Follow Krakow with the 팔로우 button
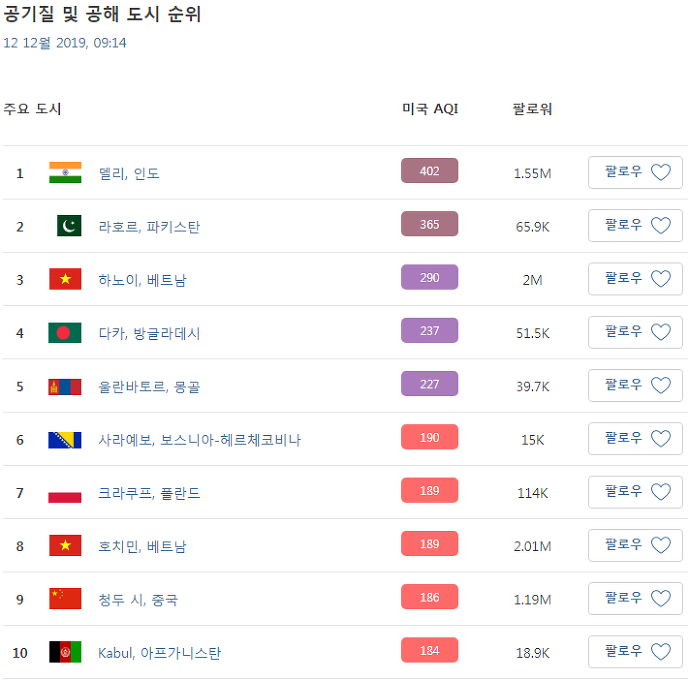Screen dimensions: 690x680 pos(635,493)
